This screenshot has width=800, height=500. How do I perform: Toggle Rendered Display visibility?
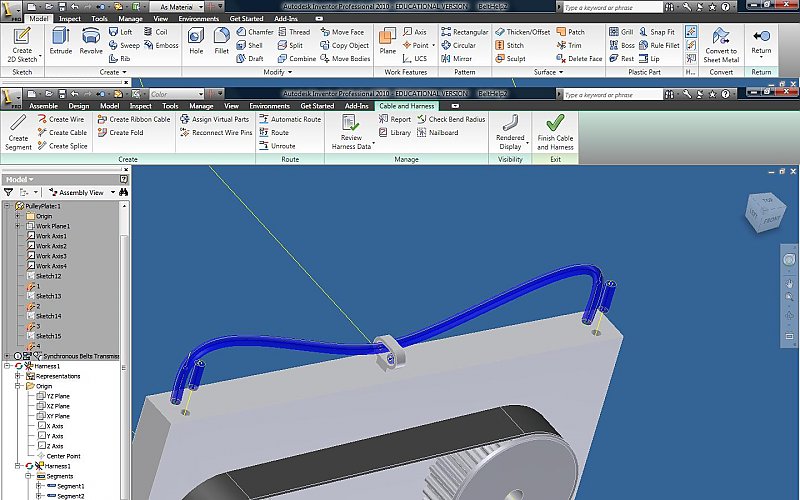tap(510, 133)
